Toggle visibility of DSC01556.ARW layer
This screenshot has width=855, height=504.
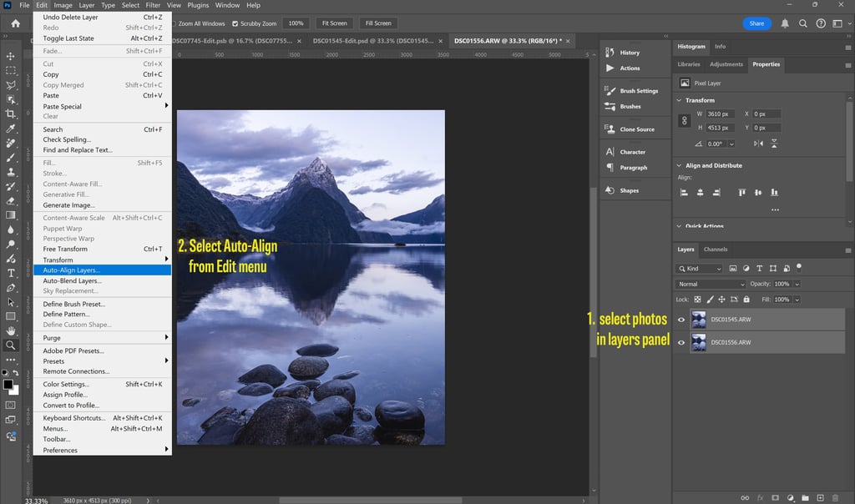(x=681, y=342)
